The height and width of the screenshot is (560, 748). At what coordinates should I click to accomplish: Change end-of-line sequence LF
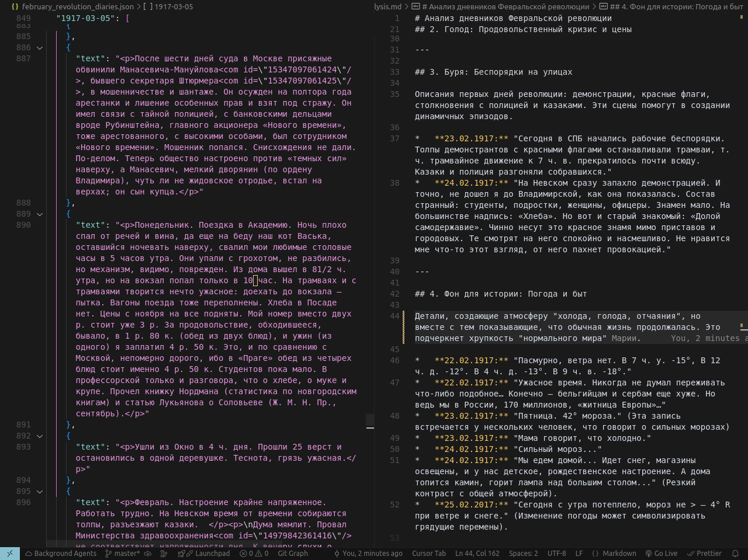coord(579,554)
